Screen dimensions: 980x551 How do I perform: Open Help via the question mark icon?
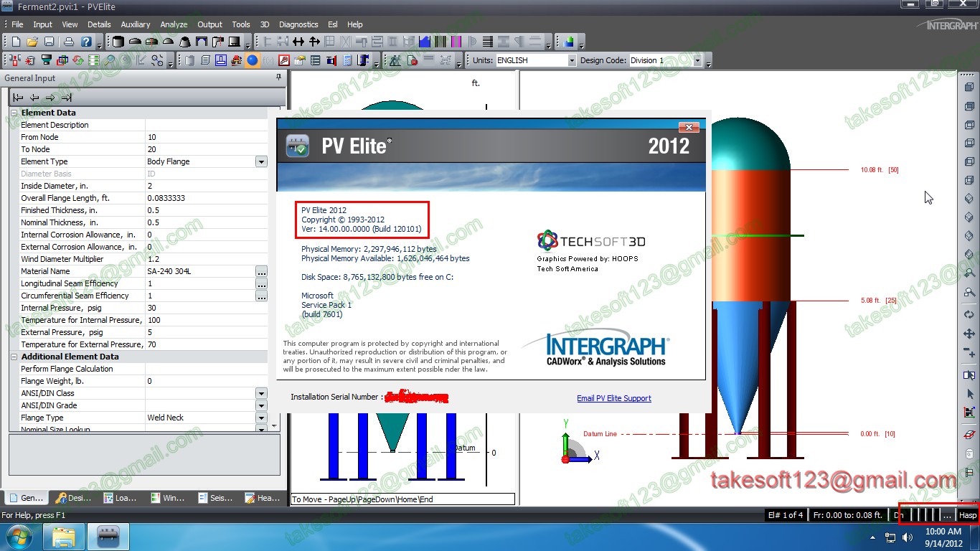coord(86,42)
